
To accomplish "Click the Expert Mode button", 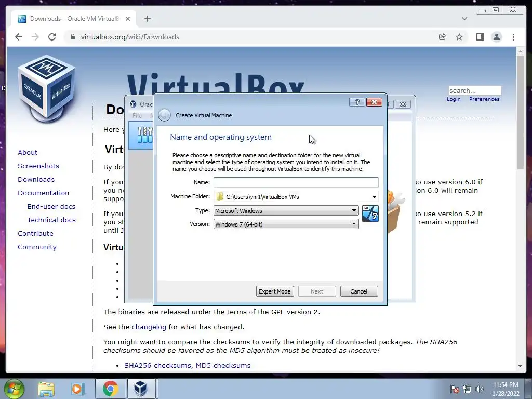I will pos(275,291).
